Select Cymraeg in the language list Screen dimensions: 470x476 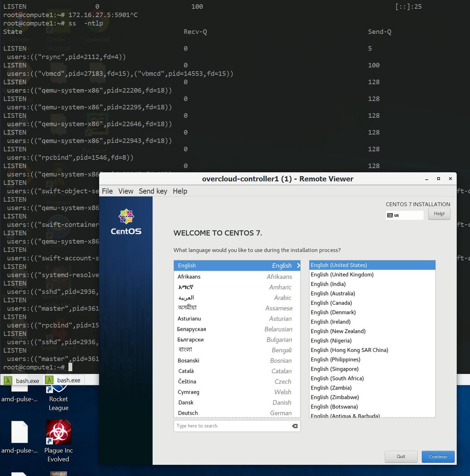click(x=237, y=392)
